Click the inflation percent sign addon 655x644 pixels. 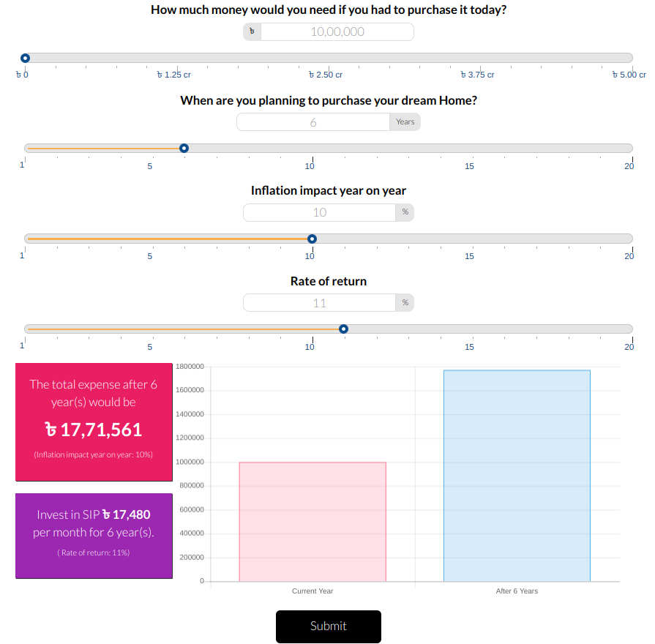tap(405, 212)
